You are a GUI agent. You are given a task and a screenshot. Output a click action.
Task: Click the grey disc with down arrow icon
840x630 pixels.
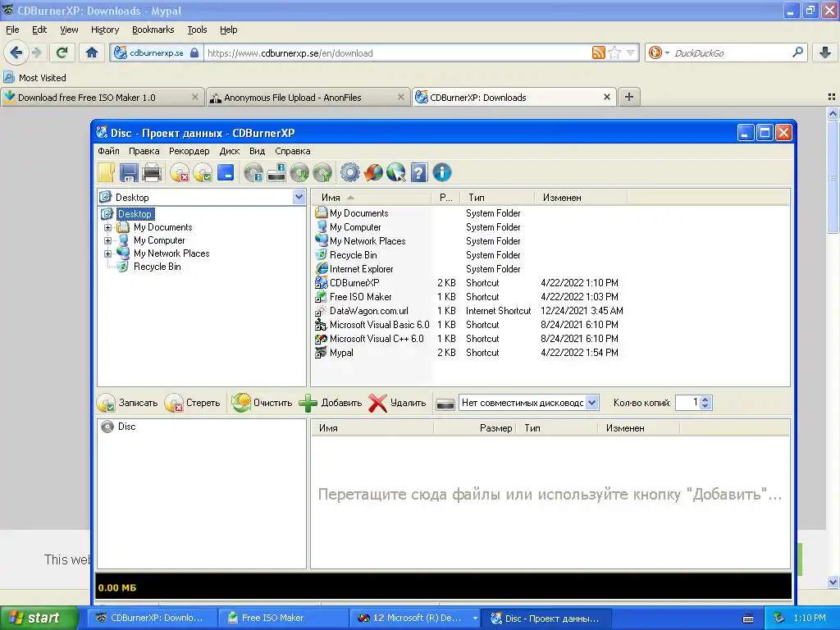pyautogui.click(x=300, y=172)
